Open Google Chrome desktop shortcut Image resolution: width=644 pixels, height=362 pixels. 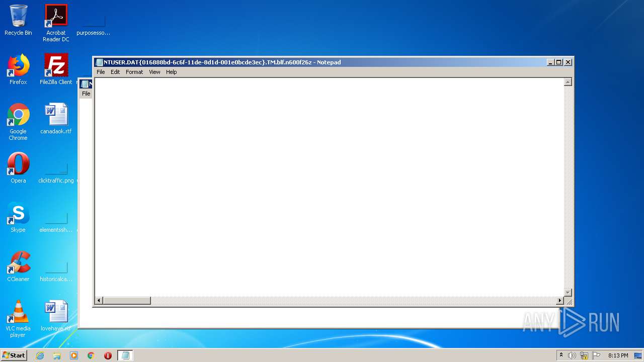pos(18,122)
